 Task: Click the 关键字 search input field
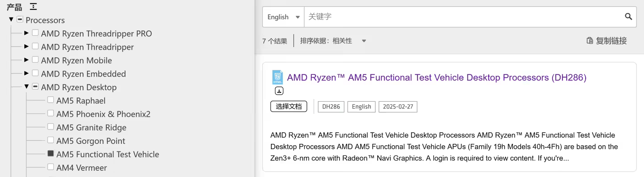(x=462, y=17)
